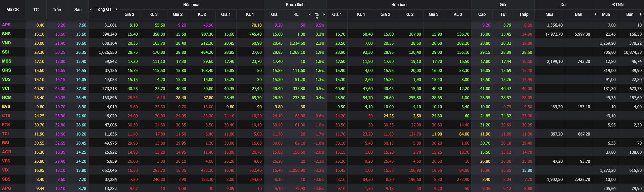Click the left arrow beside Tổng GT header
Image resolution: width=644 pixels, height=192 pixels.
coord(91,9)
